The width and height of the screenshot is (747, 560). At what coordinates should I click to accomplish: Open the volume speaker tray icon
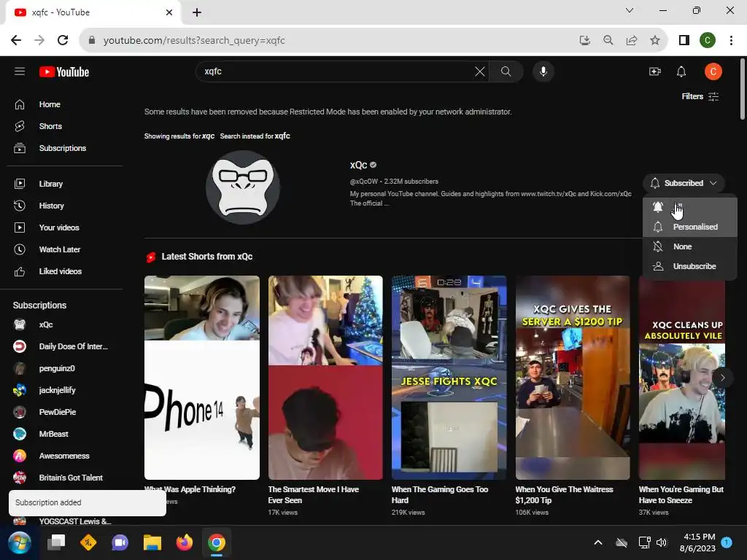click(x=662, y=542)
